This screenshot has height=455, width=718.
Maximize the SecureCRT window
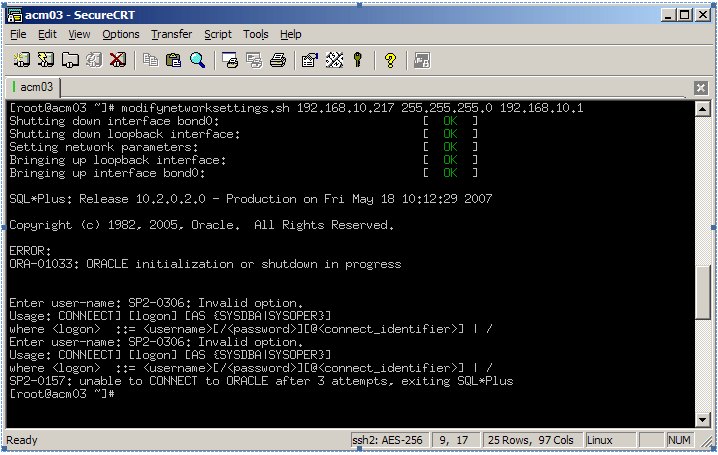click(x=685, y=15)
